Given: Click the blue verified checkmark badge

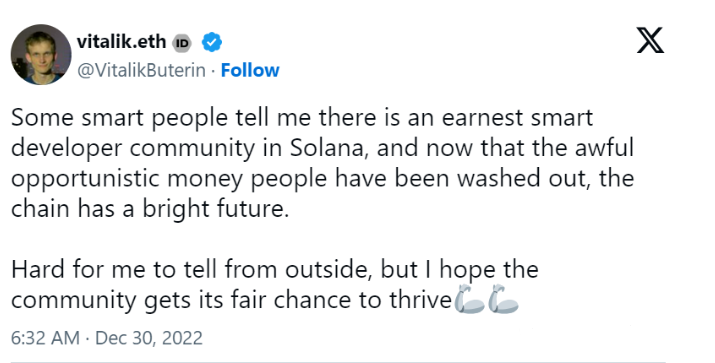Looking at the screenshot, I should click(212, 42).
